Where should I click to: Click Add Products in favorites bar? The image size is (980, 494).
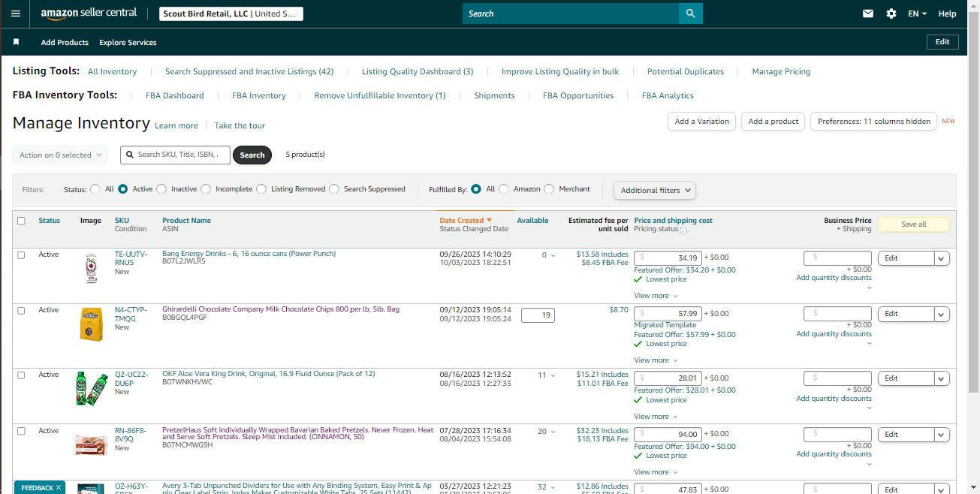65,42
